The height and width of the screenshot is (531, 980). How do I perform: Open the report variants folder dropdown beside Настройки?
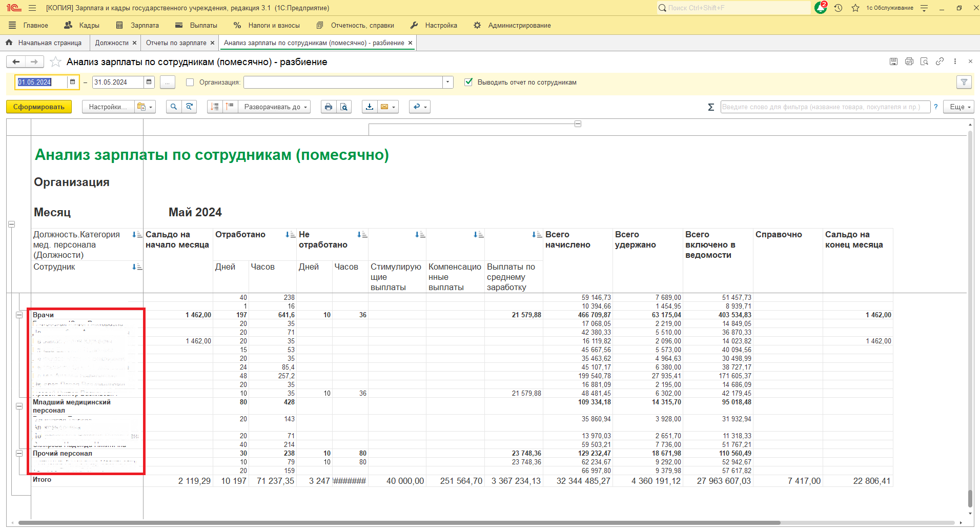[145, 107]
